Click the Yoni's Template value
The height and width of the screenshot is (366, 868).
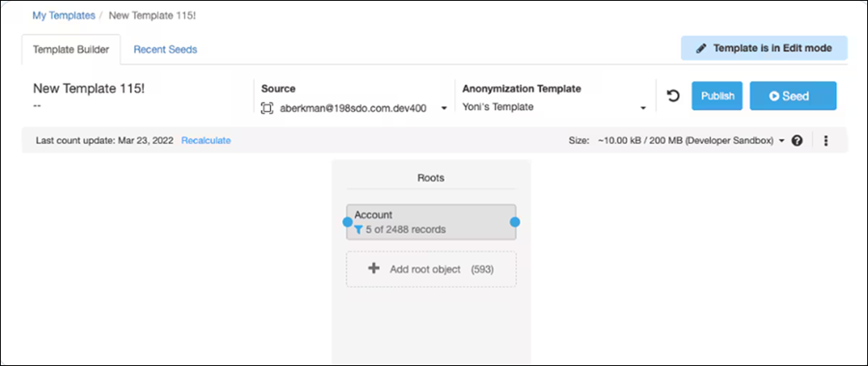(x=499, y=107)
